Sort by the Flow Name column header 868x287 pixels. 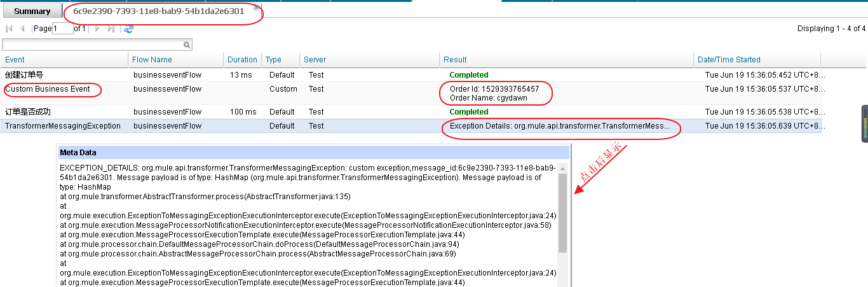click(x=177, y=60)
